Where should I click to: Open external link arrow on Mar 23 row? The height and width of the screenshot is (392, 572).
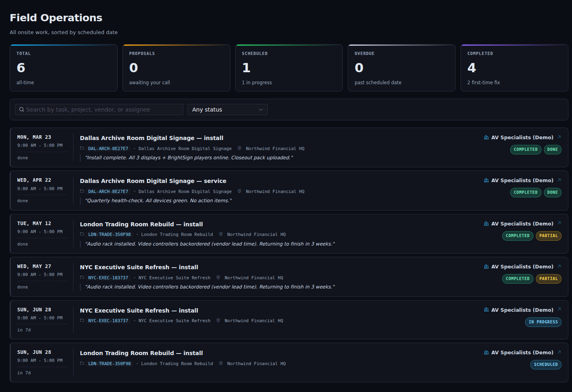click(559, 137)
